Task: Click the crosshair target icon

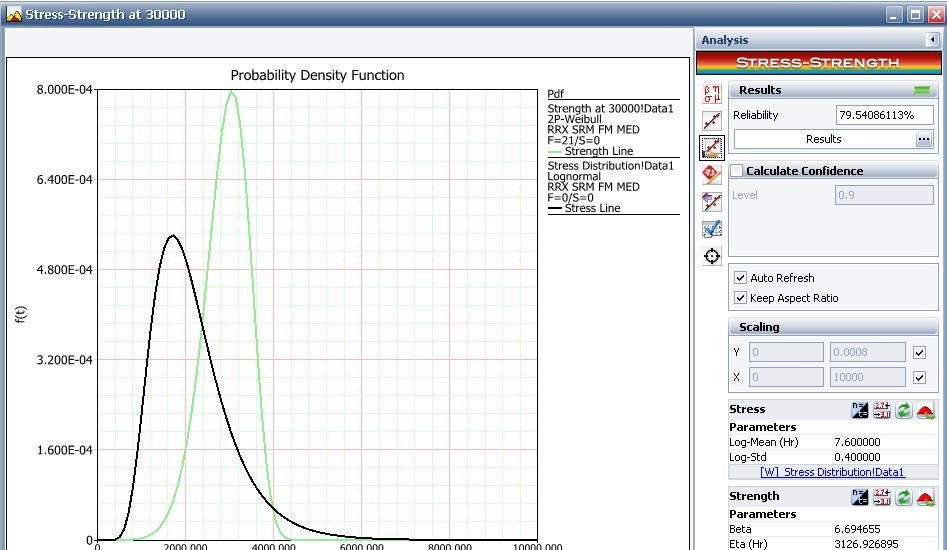Action: tap(712, 256)
